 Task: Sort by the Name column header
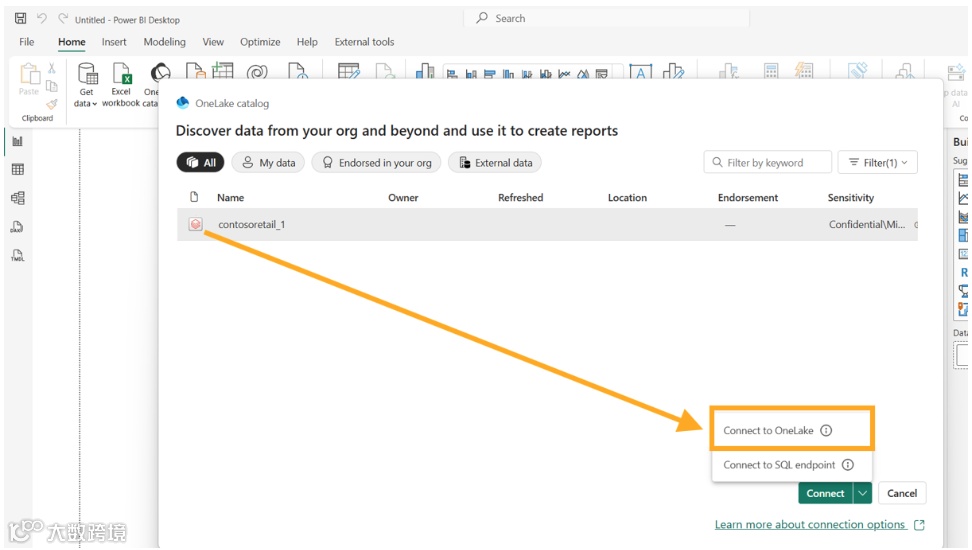231,198
